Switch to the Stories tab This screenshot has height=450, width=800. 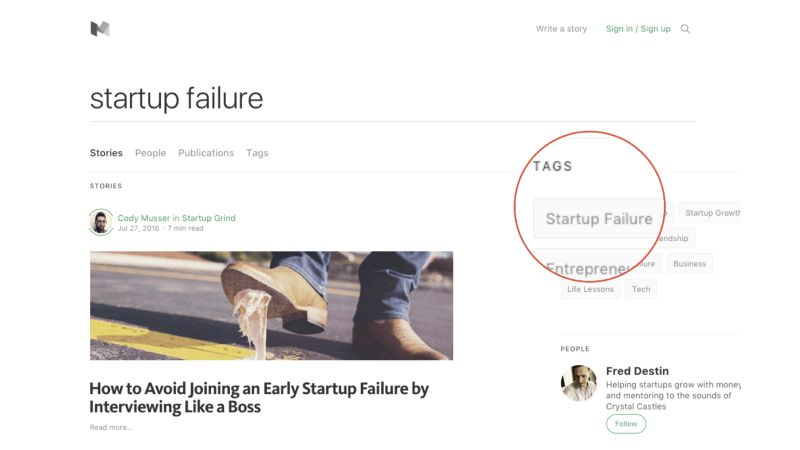(106, 153)
